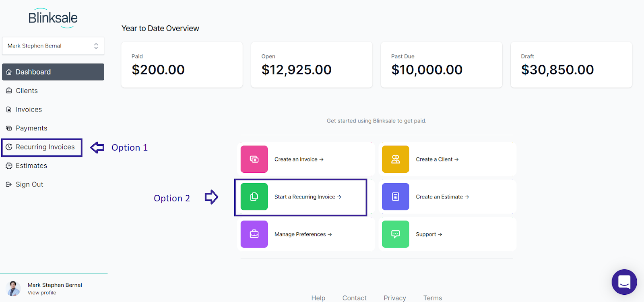
Task: Go to Dashboard in the sidebar
Action: [x=53, y=72]
